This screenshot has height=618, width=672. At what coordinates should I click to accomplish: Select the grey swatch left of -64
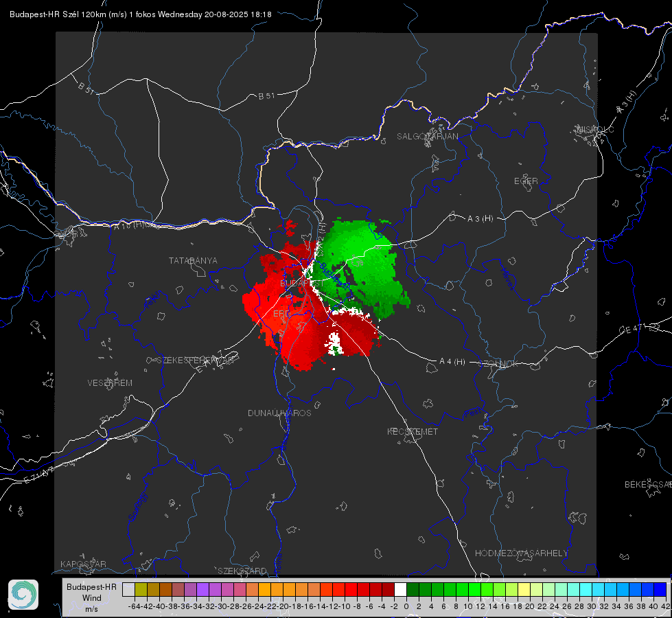point(128,589)
